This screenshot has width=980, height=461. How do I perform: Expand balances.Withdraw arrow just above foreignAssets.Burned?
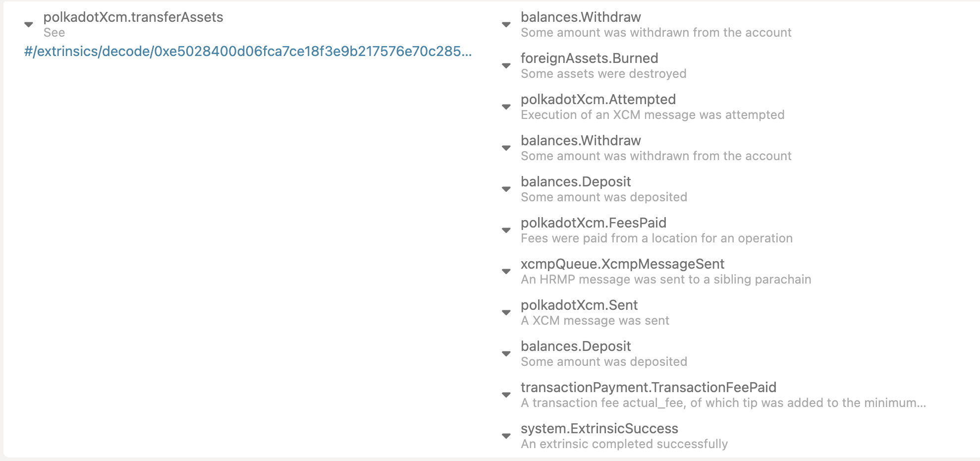point(506,25)
